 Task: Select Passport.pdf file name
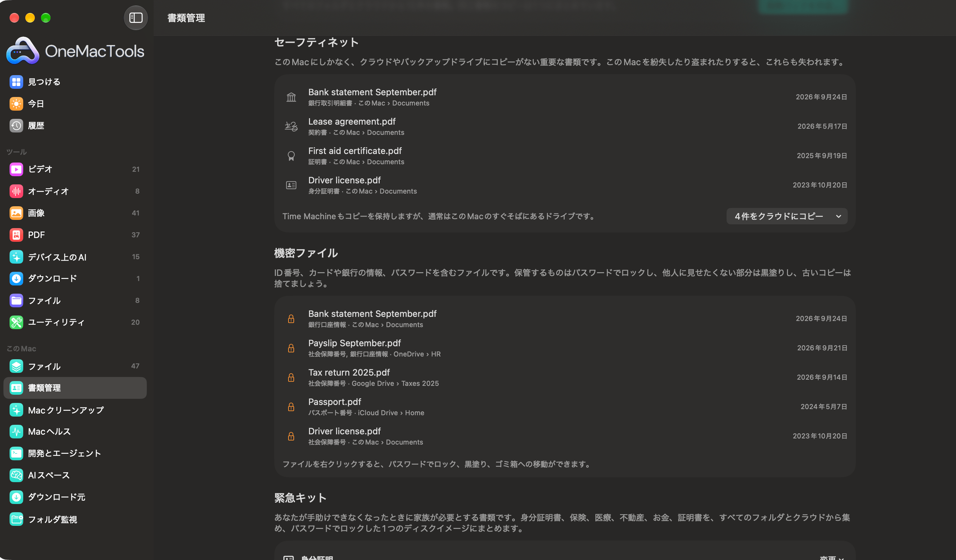pos(335,402)
